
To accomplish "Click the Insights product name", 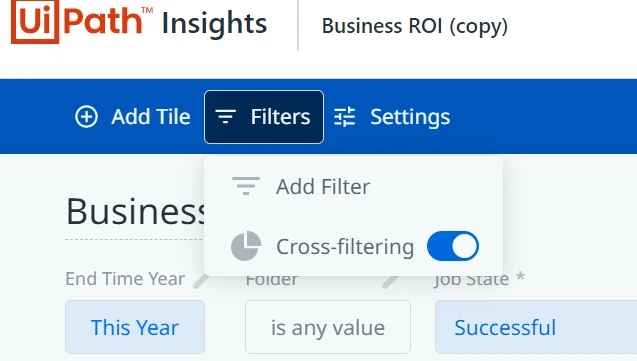I will pos(214,23).
